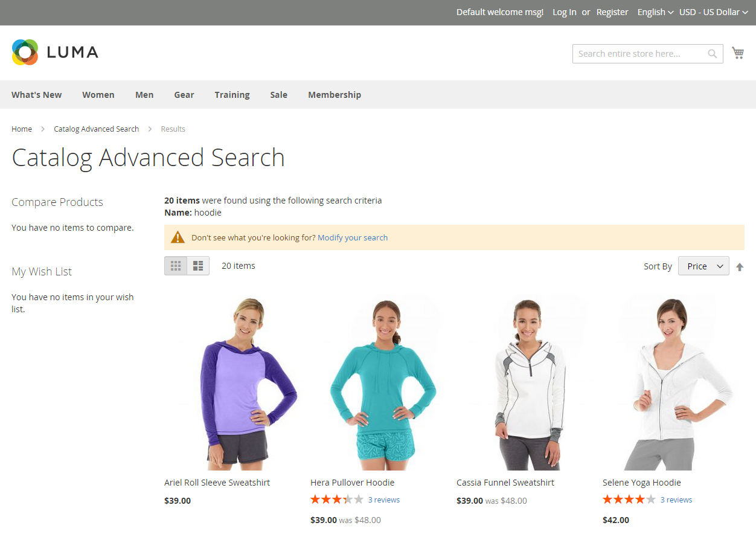The width and height of the screenshot is (756, 543).
Task: Click the Luma store logo
Action: (x=54, y=53)
